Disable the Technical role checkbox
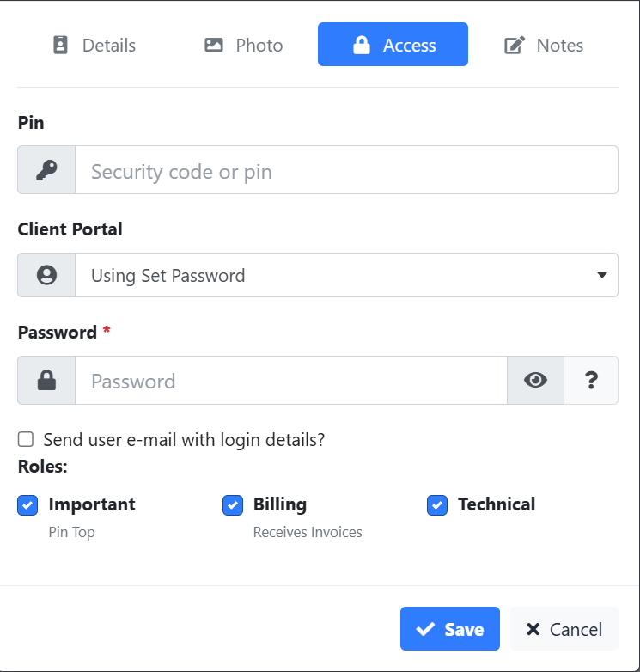The image size is (640, 672). [x=437, y=505]
